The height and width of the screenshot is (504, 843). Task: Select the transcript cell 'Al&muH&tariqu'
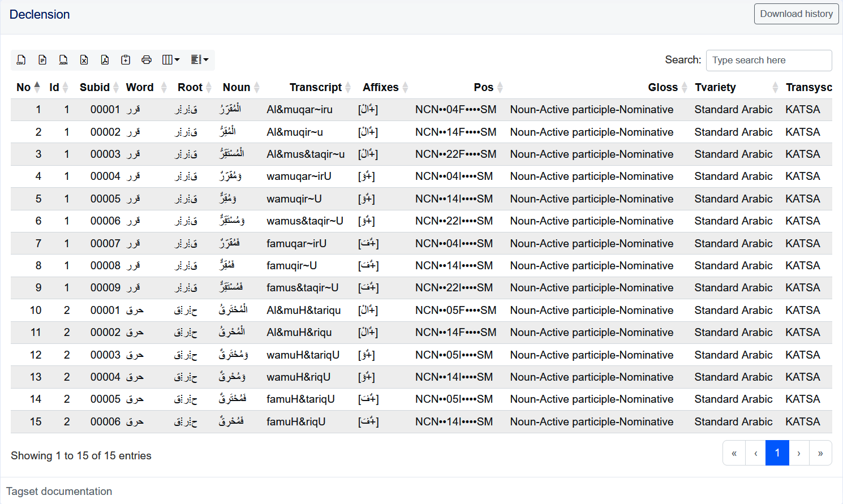point(304,311)
